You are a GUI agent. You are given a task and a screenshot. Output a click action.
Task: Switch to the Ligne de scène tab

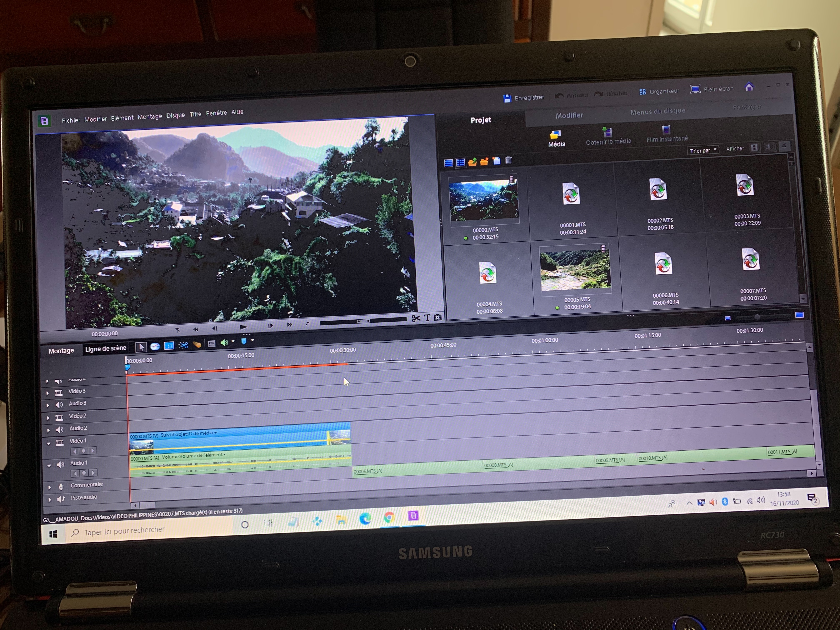[x=106, y=349]
